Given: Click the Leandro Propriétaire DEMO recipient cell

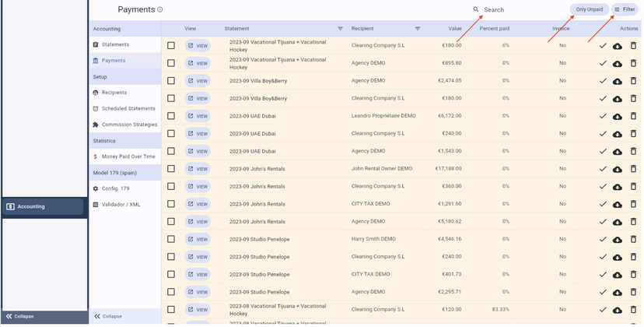Looking at the screenshot, I should pyautogui.click(x=383, y=116).
